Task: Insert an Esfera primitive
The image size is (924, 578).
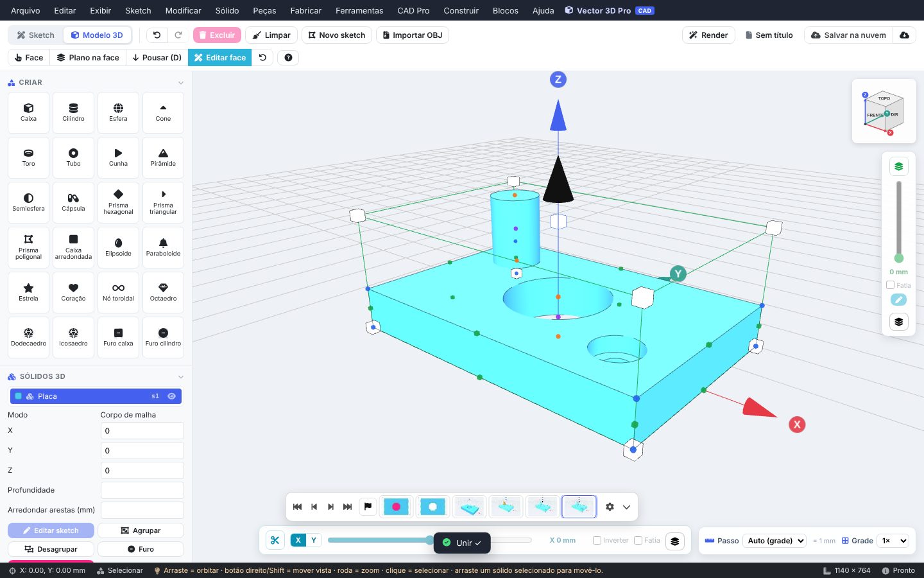Action: 118,112
